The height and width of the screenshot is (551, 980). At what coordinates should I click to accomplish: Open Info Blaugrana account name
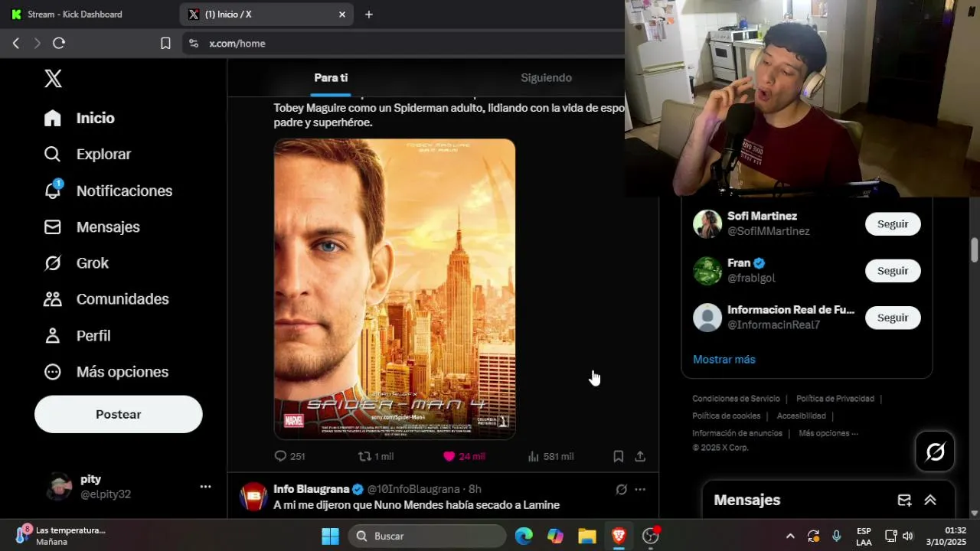click(311, 489)
